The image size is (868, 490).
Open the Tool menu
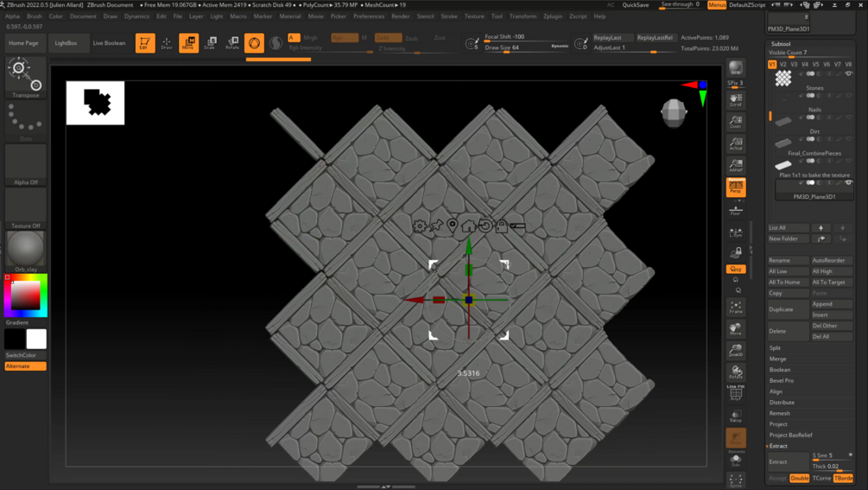point(497,16)
